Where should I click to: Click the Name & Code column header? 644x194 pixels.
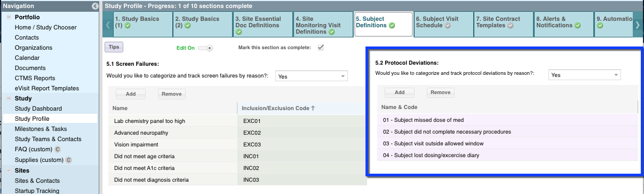pyautogui.click(x=508, y=107)
